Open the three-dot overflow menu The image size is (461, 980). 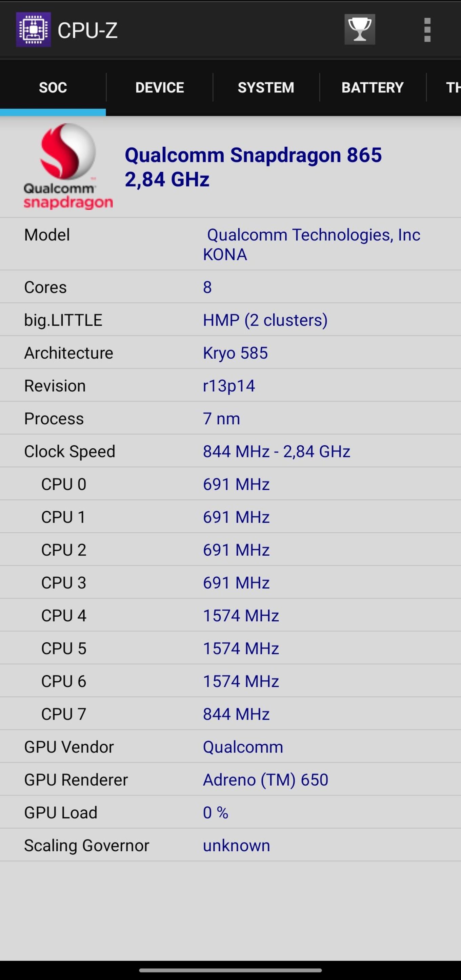[427, 30]
